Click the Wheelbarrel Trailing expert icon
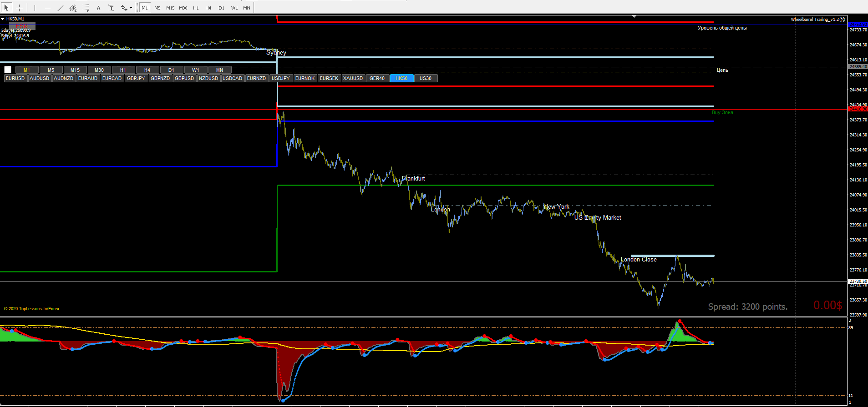The width and height of the screenshot is (868, 407). click(842, 20)
